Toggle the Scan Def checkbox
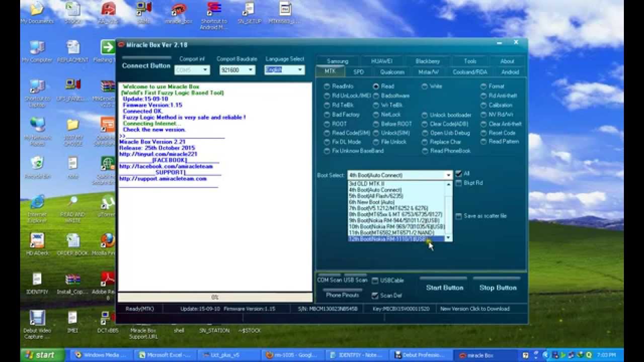This screenshot has width=644, height=362. (375, 296)
